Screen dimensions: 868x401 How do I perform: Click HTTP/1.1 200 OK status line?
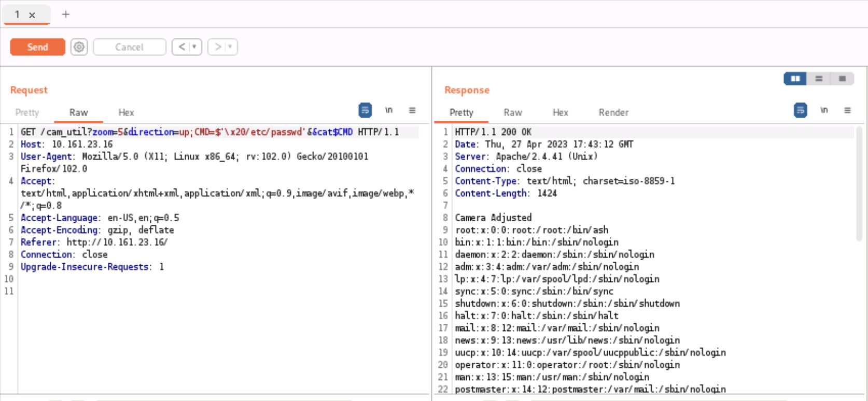point(493,132)
